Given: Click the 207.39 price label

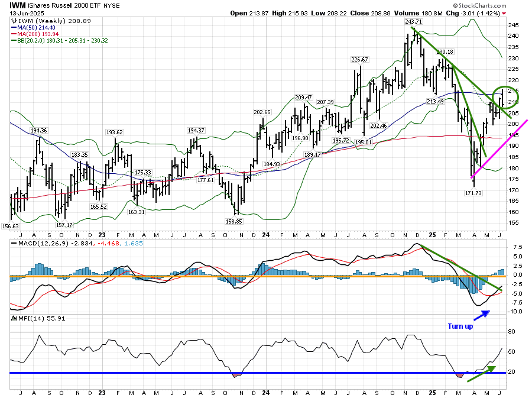Looking at the screenshot, I should point(325,102).
